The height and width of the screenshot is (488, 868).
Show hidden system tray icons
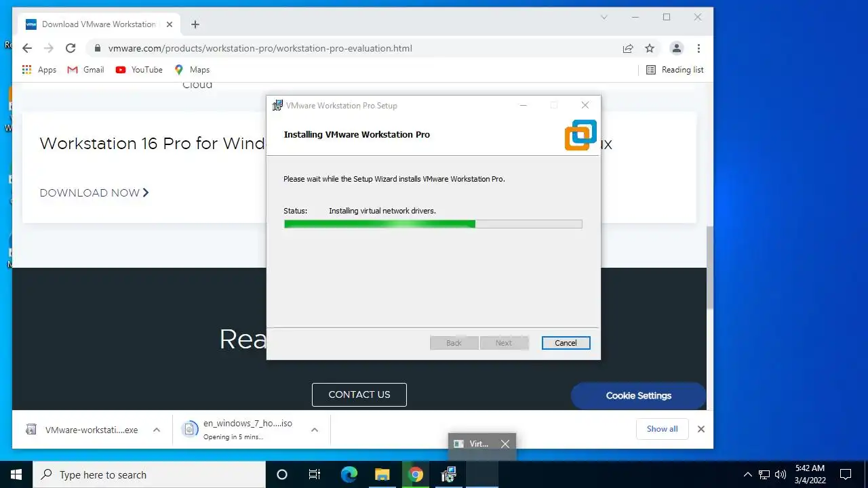click(x=748, y=474)
